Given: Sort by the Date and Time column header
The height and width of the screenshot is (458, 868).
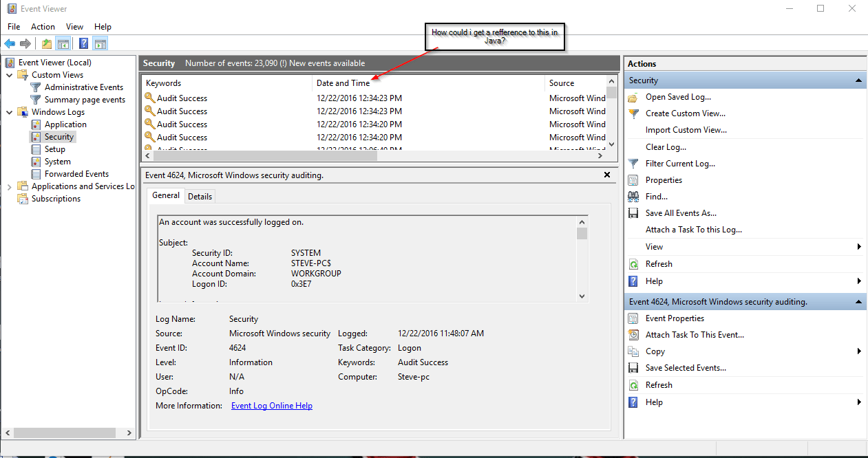Looking at the screenshot, I should coord(428,83).
